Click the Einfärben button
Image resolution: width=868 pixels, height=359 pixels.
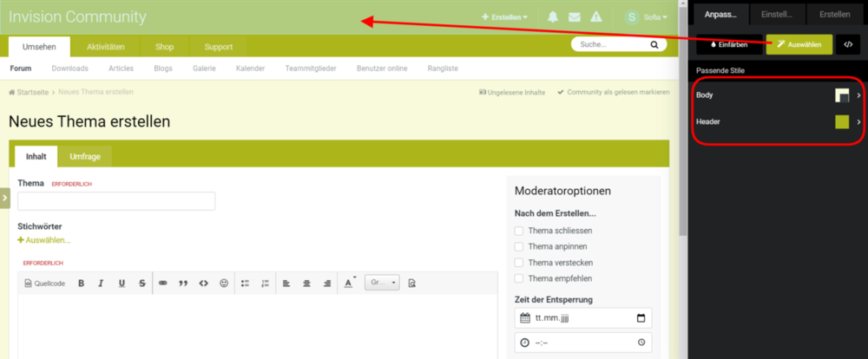(x=729, y=44)
